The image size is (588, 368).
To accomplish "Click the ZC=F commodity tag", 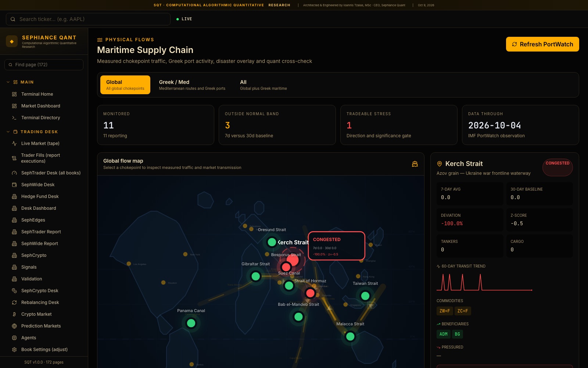I will (463, 311).
